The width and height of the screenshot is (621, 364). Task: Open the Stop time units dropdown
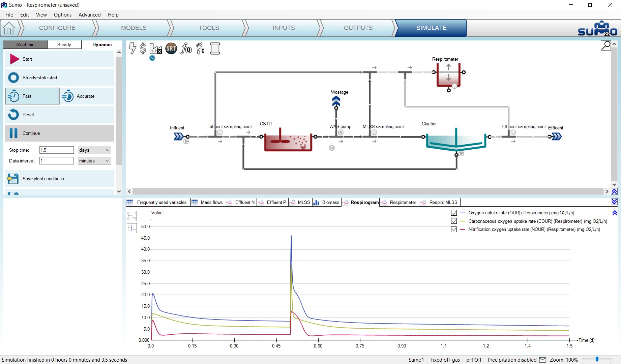pyautogui.click(x=94, y=150)
